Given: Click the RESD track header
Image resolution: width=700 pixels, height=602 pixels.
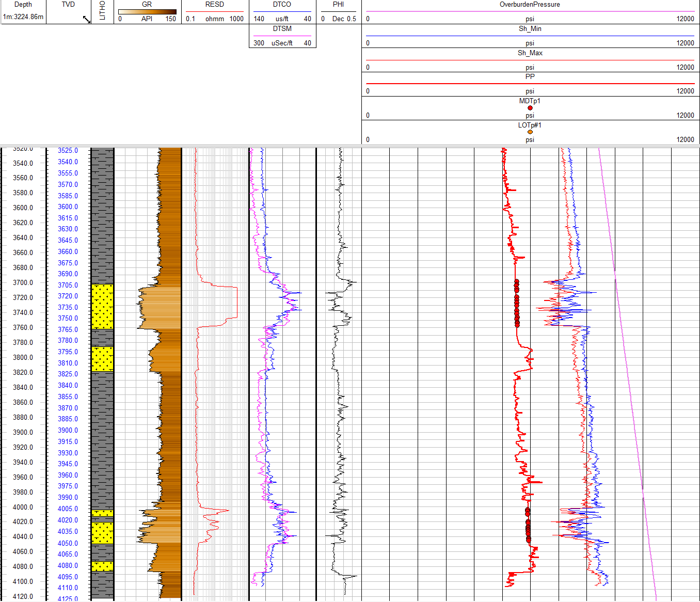Looking at the screenshot, I should pyautogui.click(x=214, y=5).
